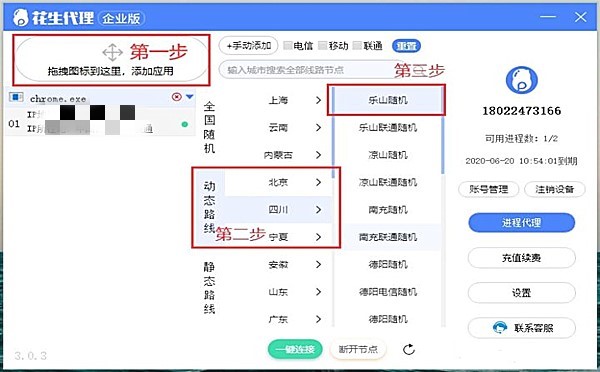Expand 广东 province chevron
600x372 pixels.
[318, 319]
